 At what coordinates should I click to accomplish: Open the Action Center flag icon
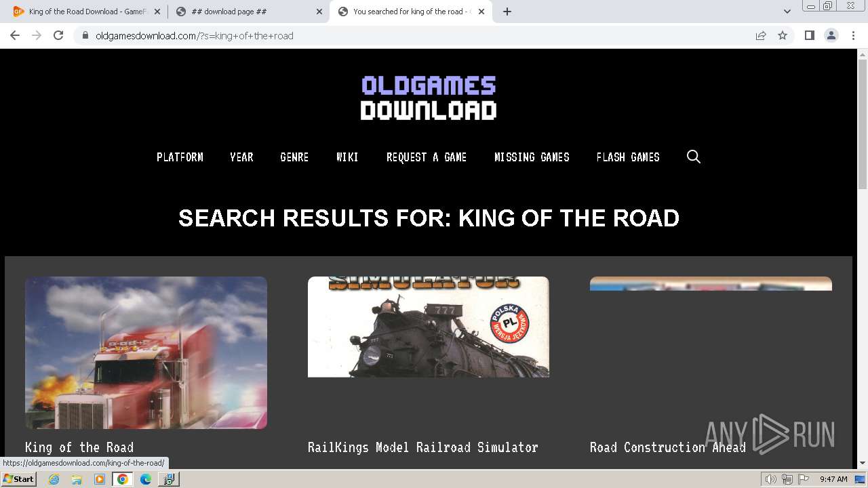click(802, 479)
